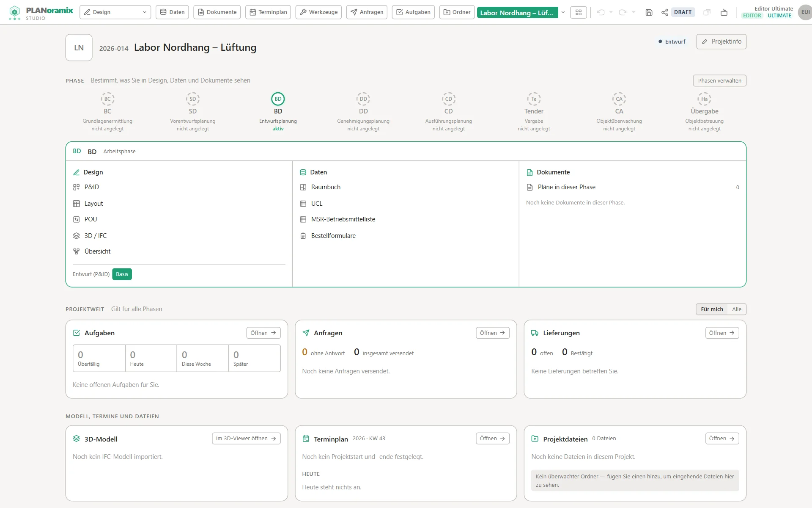This screenshot has height=508, width=812.
Task: Select the DD Genehmigungsplanung phase circle
Action: click(363, 99)
